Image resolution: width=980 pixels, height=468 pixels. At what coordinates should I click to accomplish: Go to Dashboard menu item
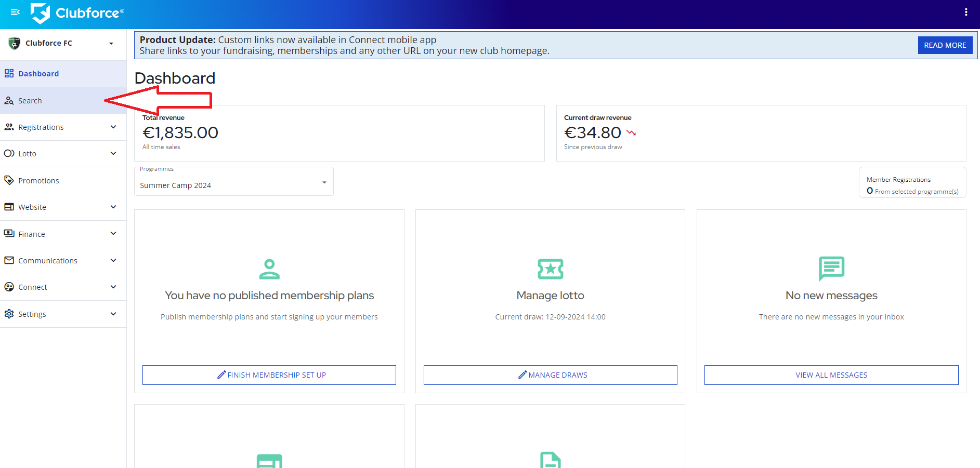pos(63,74)
